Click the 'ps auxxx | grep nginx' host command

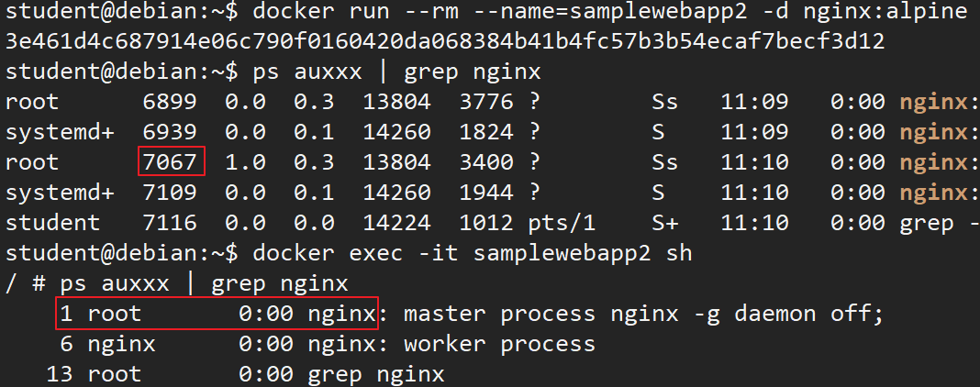(x=396, y=72)
